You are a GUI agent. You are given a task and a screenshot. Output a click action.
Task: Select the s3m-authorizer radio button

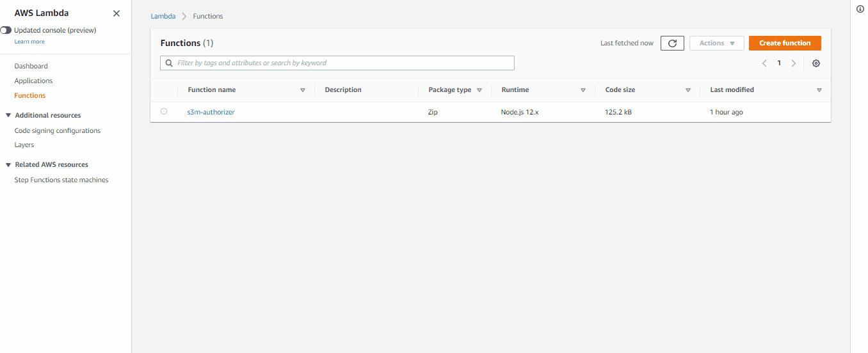(x=164, y=111)
